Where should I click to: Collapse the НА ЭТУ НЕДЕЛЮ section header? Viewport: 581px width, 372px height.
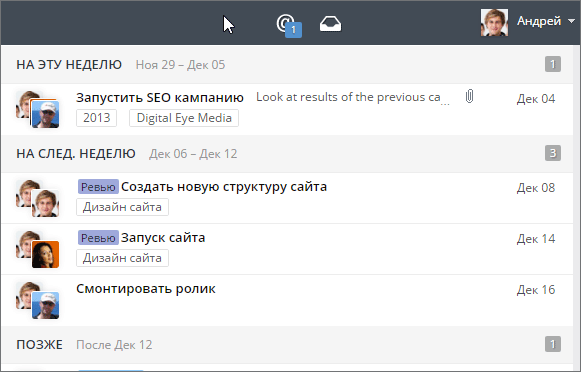(69, 64)
